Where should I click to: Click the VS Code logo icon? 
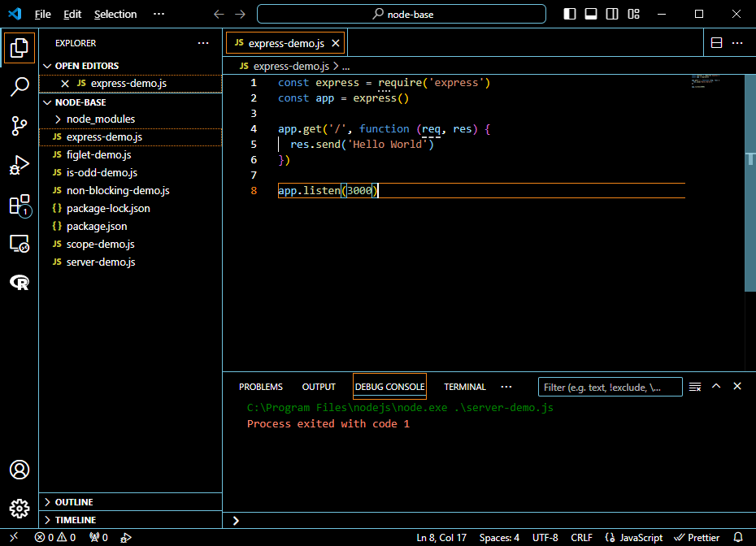pyautogui.click(x=15, y=14)
